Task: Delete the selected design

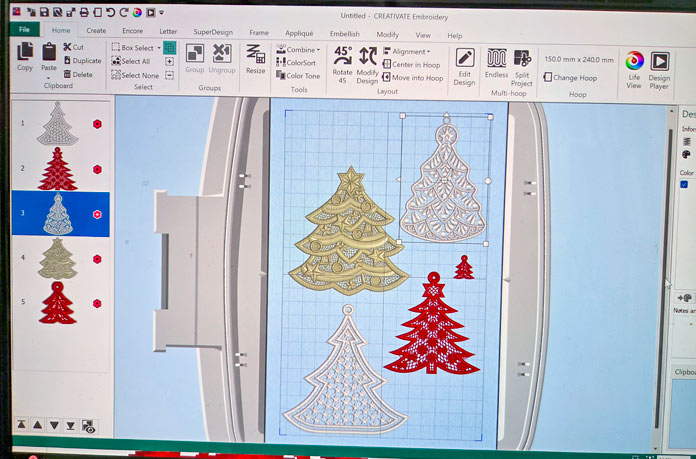Action: (78, 74)
